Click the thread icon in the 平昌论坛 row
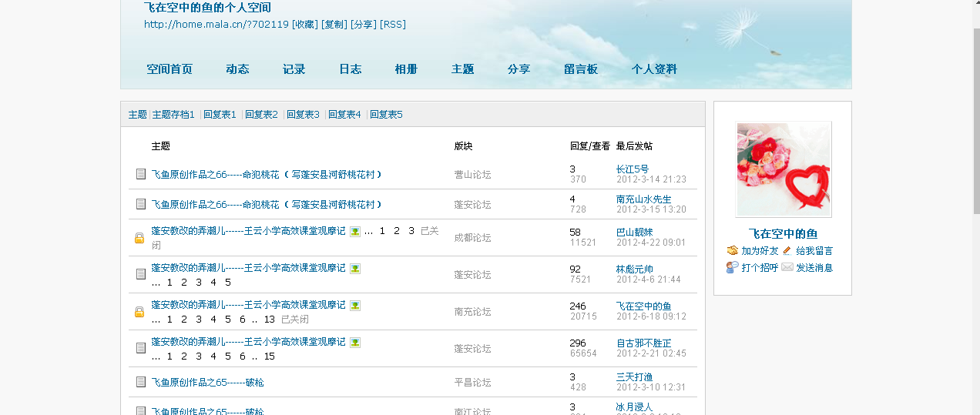The width and height of the screenshot is (980, 415). click(x=140, y=382)
